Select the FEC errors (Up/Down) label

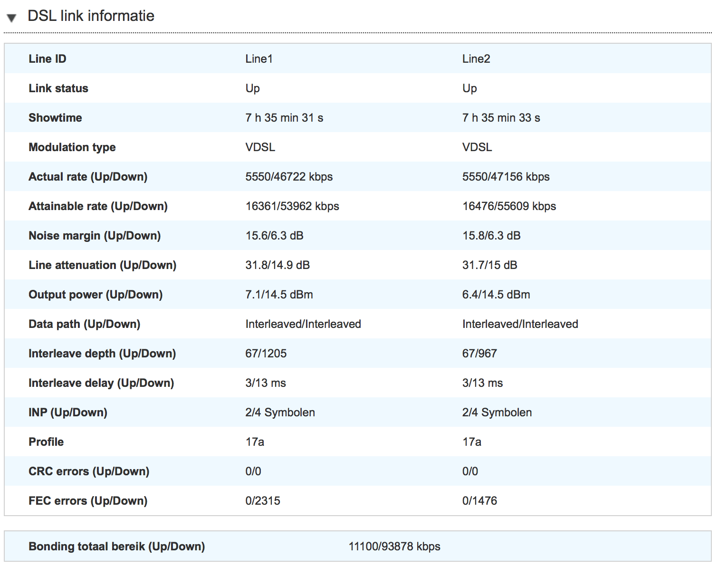coord(88,501)
